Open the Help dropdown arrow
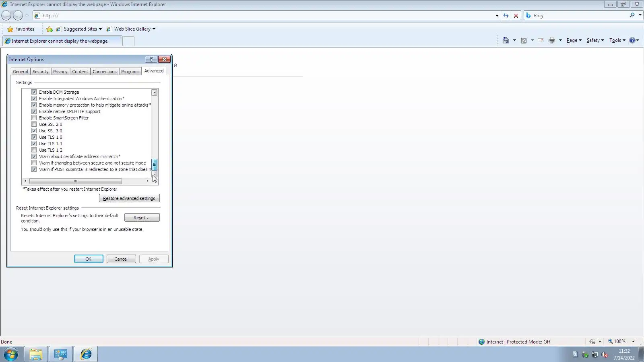The height and width of the screenshot is (362, 644). pos(638,40)
